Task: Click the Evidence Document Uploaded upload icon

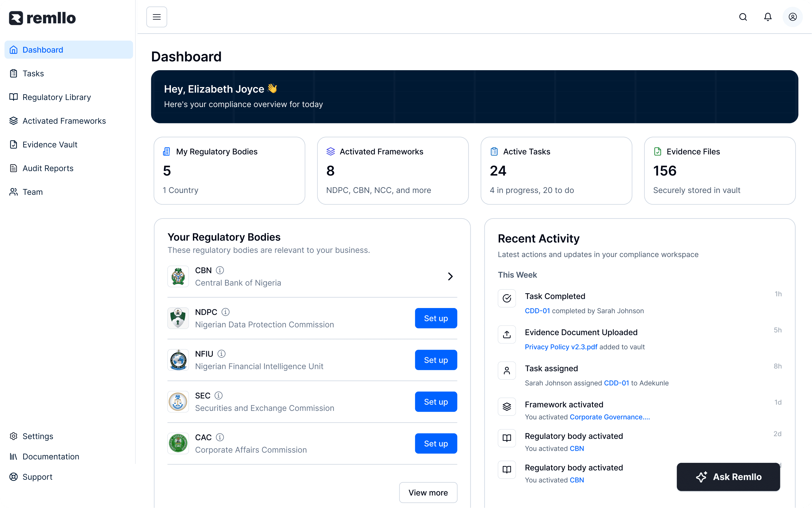Action: point(507,334)
